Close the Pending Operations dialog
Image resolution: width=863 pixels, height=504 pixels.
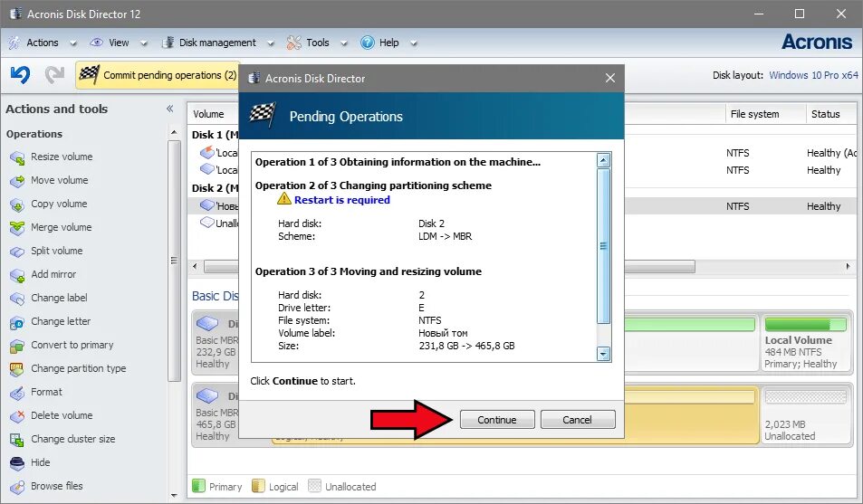pyautogui.click(x=609, y=78)
